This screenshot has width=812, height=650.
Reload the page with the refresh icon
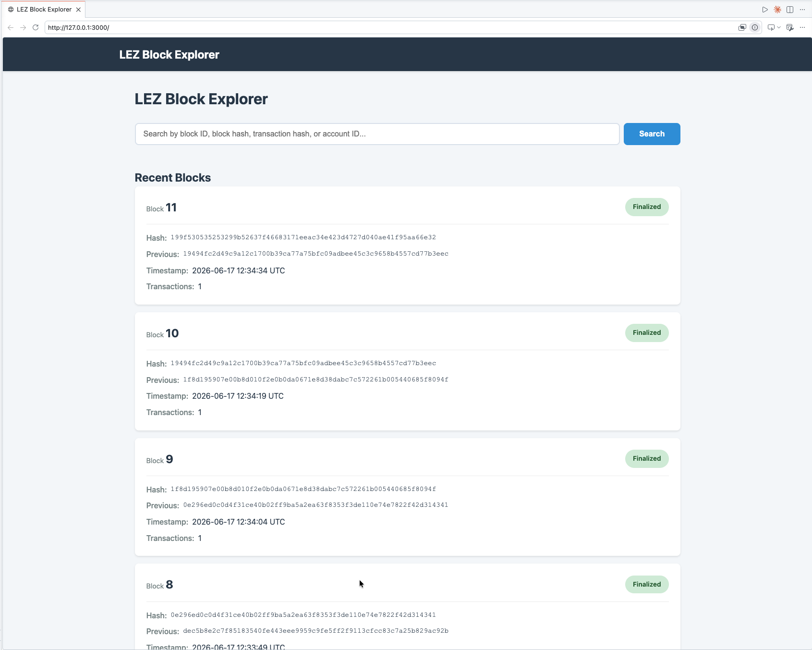(36, 27)
